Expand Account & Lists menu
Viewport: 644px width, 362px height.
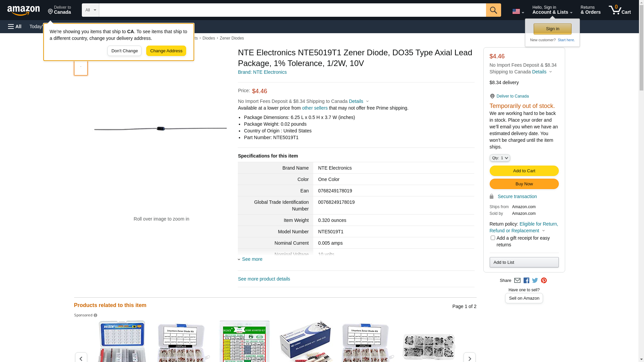tap(552, 10)
